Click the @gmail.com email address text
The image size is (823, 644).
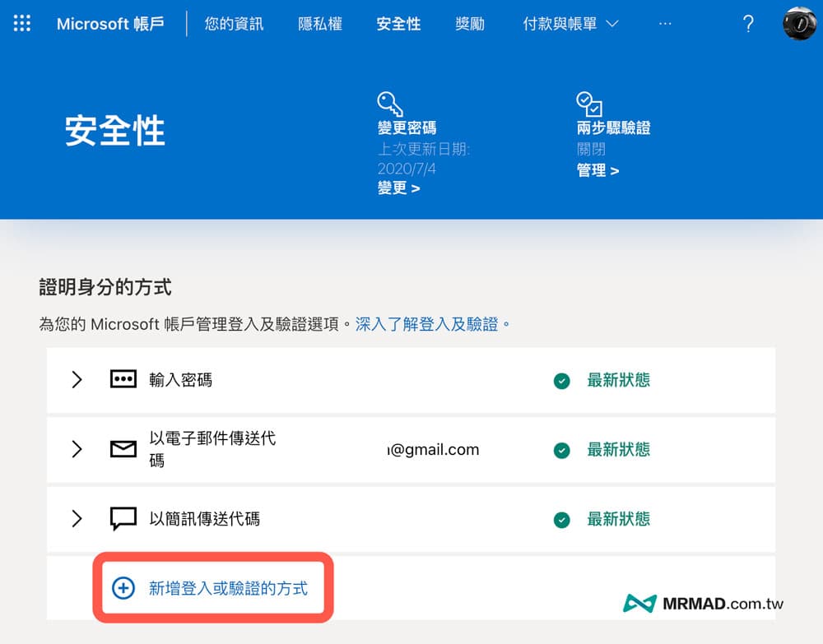pos(433,449)
